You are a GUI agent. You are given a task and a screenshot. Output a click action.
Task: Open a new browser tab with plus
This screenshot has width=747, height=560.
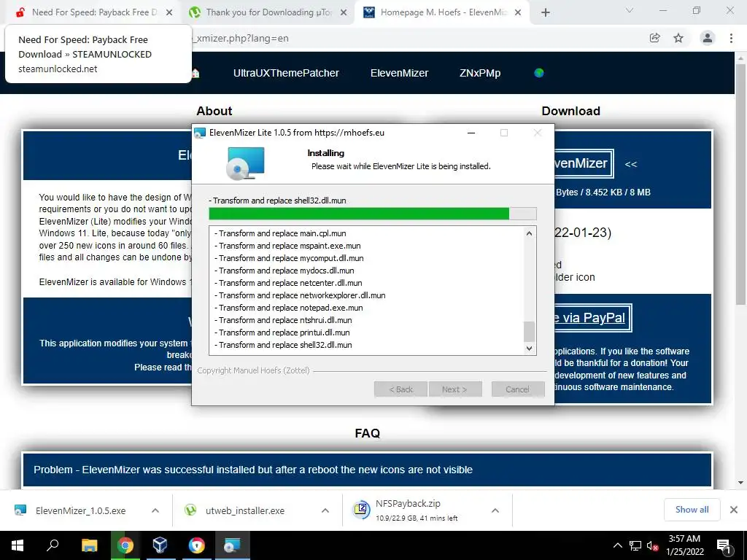546,12
